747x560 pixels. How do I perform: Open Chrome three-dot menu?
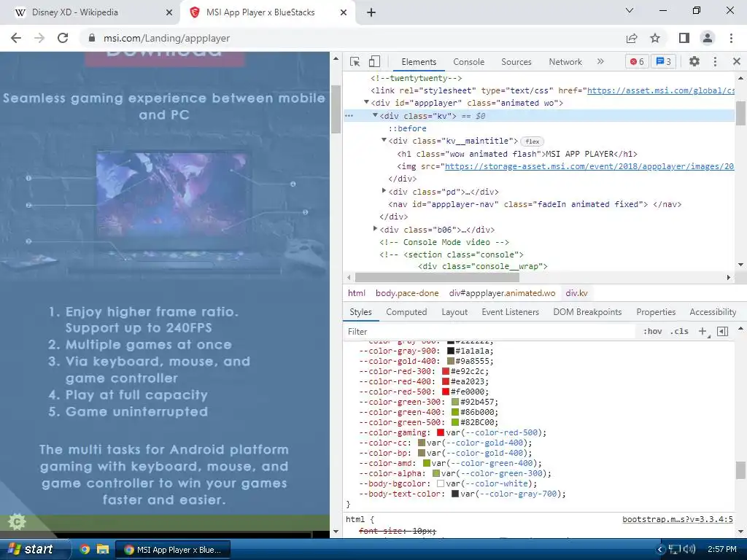coord(731,38)
